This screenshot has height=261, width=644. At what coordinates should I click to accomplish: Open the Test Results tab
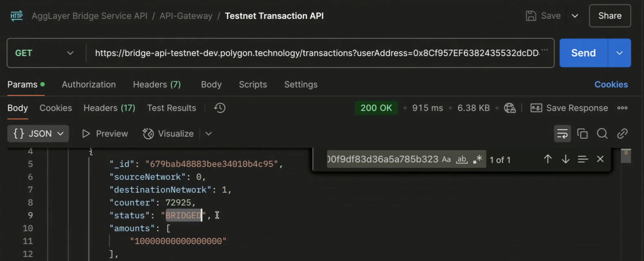click(172, 108)
